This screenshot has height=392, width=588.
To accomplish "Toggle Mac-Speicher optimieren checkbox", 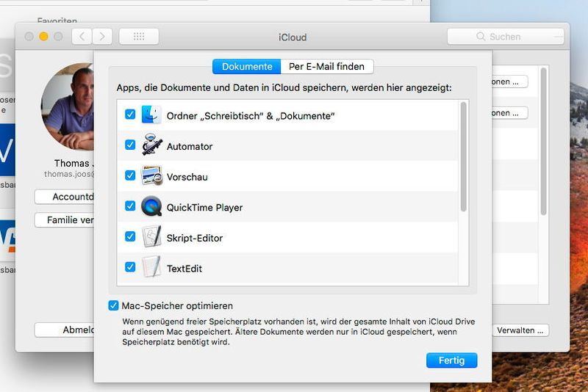I will pyautogui.click(x=113, y=305).
